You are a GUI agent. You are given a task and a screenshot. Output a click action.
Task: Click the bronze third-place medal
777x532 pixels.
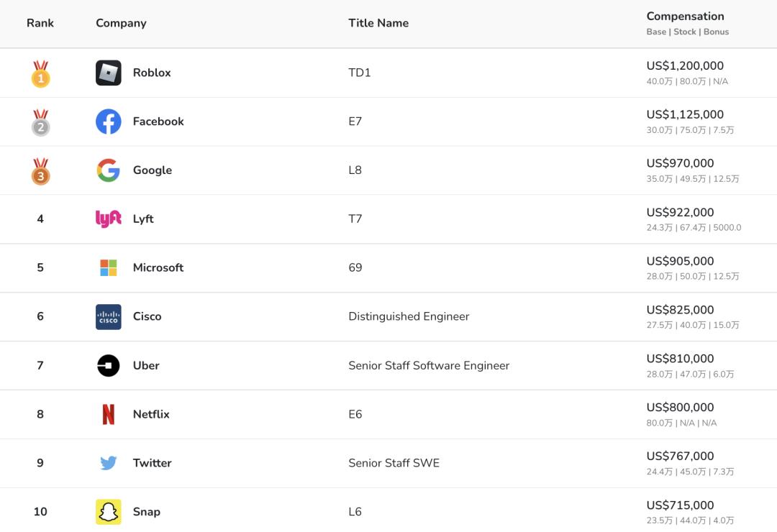40,172
